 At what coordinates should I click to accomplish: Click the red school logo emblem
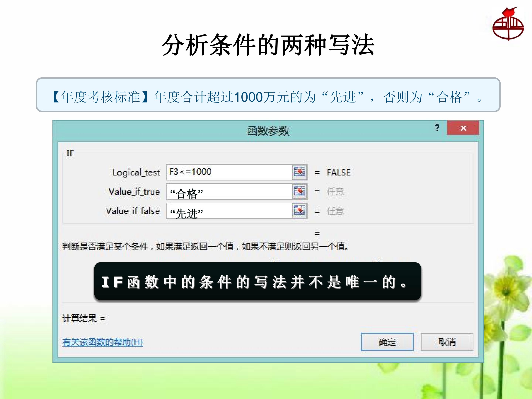click(508, 24)
